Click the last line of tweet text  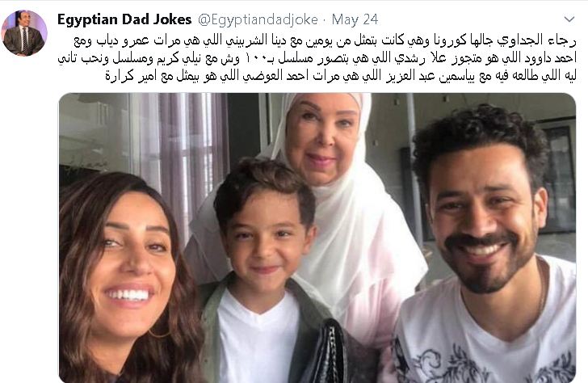(341, 76)
